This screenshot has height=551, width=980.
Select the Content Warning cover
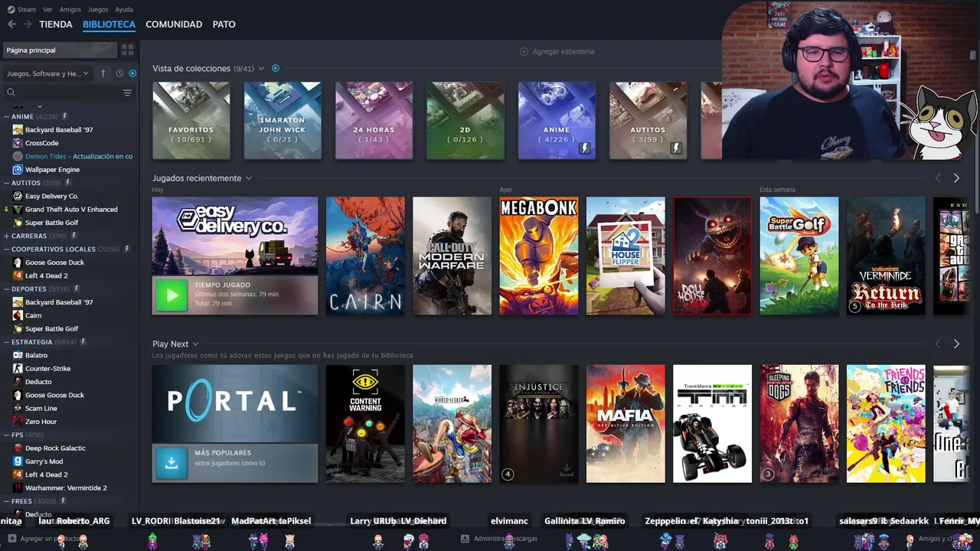coord(365,423)
